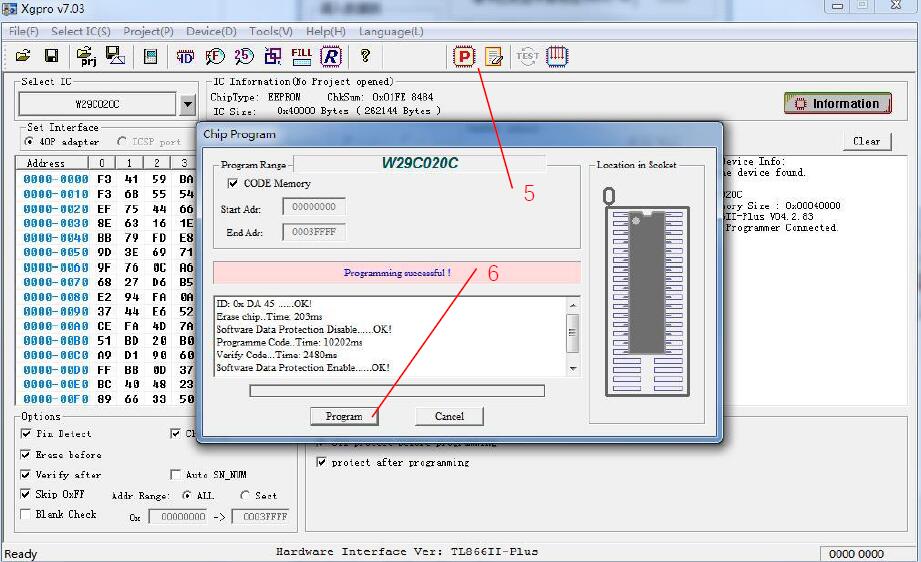Viewport: 921px width, 562px height.
Task: Click the address range start field 00000000
Action: coord(179,517)
